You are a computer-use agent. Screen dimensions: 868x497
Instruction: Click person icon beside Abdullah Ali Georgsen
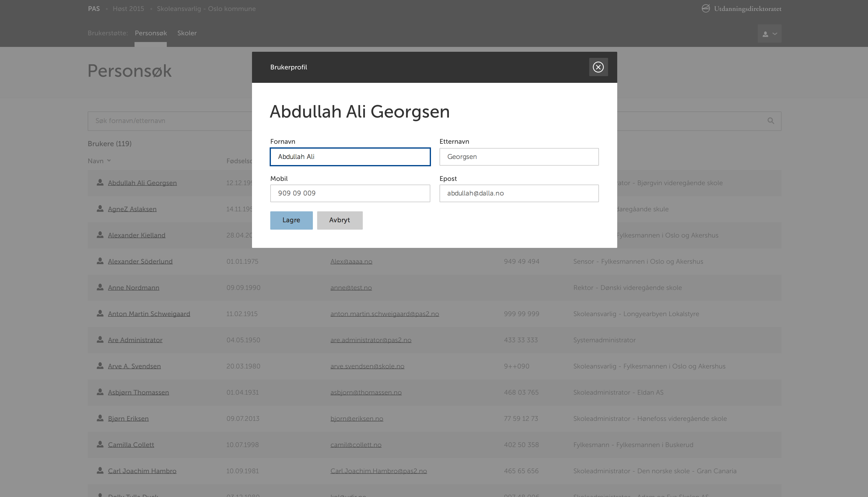pos(100,182)
